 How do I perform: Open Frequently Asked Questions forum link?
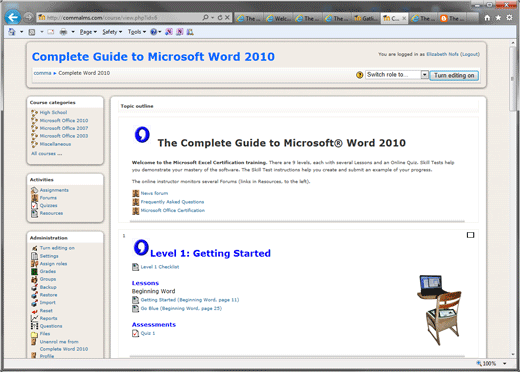tap(172, 202)
